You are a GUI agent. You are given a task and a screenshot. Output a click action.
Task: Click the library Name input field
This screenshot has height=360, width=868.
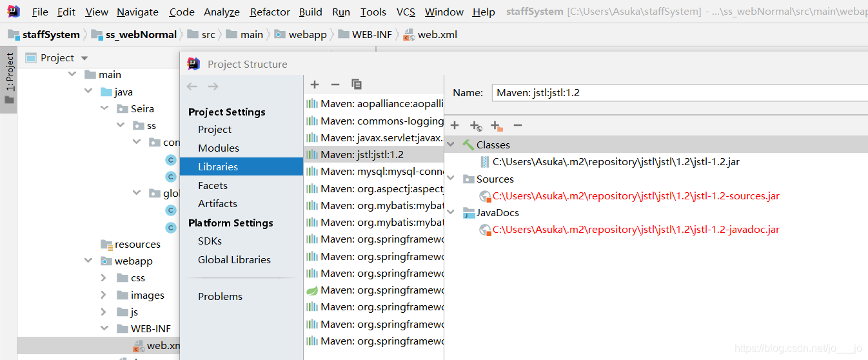[679, 92]
